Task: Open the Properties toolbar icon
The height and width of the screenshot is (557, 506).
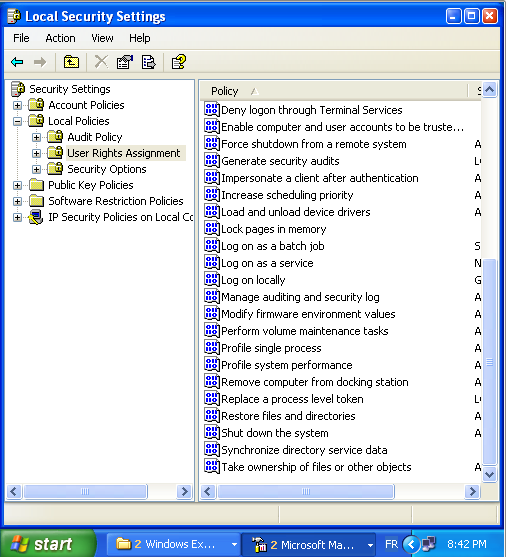Action: (x=125, y=62)
